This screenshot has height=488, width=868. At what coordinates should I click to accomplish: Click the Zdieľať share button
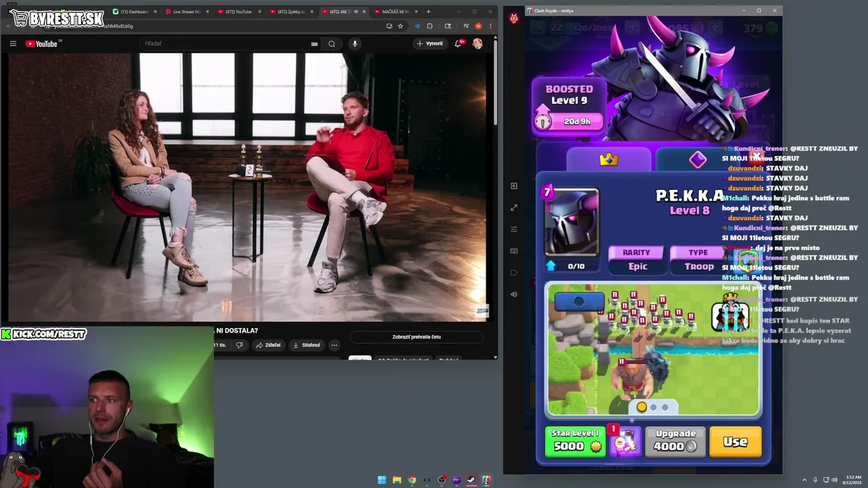pyautogui.click(x=269, y=345)
